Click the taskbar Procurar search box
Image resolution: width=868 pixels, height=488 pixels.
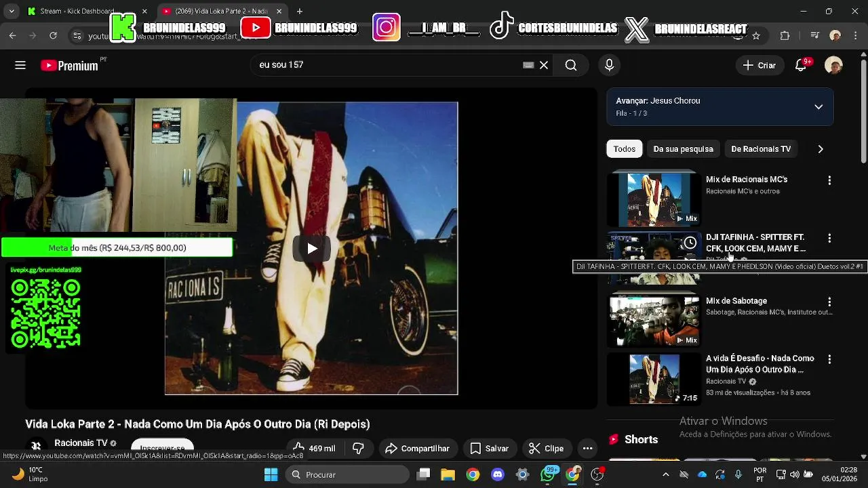coord(347,474)
